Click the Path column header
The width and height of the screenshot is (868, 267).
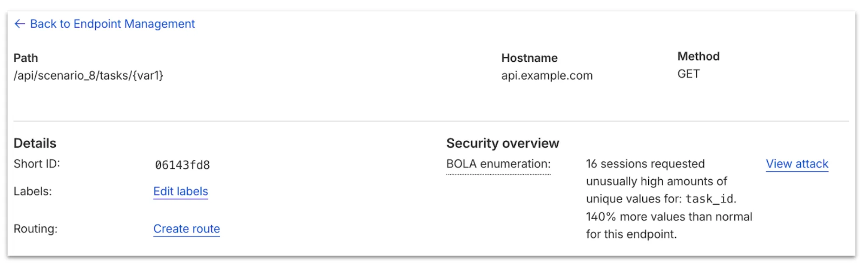(25, 58)
